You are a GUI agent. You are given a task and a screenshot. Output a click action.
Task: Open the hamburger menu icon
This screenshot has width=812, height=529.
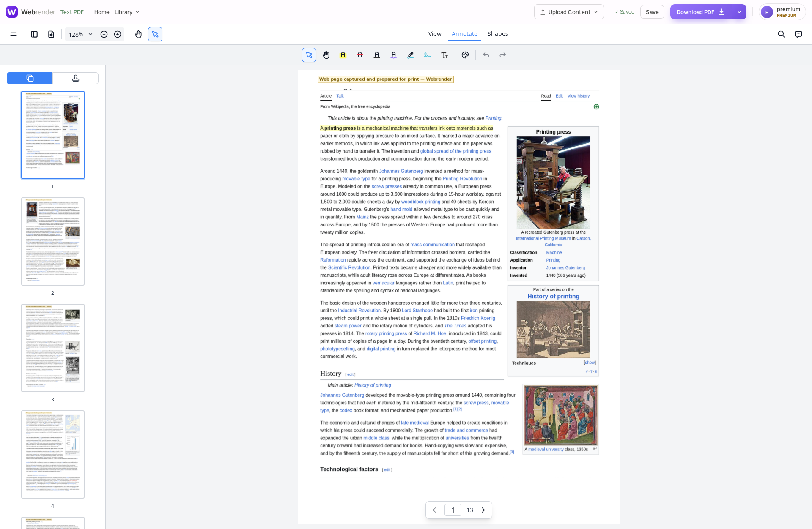pos(14,34)
